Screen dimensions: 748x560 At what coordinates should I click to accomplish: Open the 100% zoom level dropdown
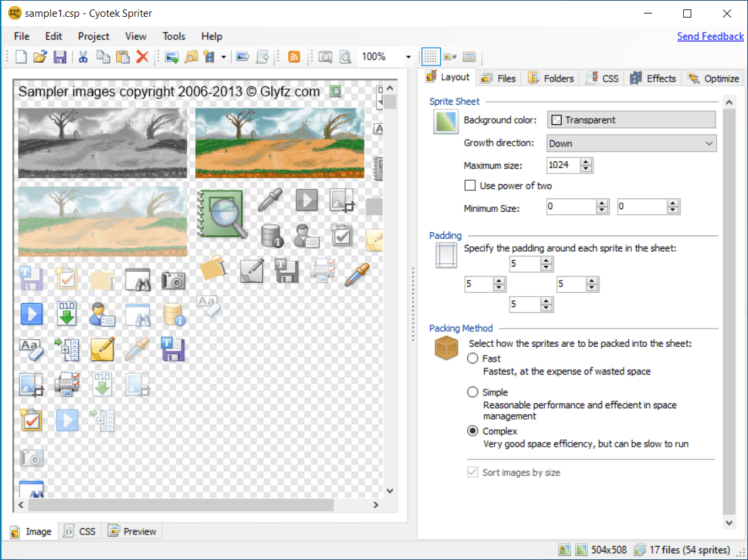(x=408, y=57)
